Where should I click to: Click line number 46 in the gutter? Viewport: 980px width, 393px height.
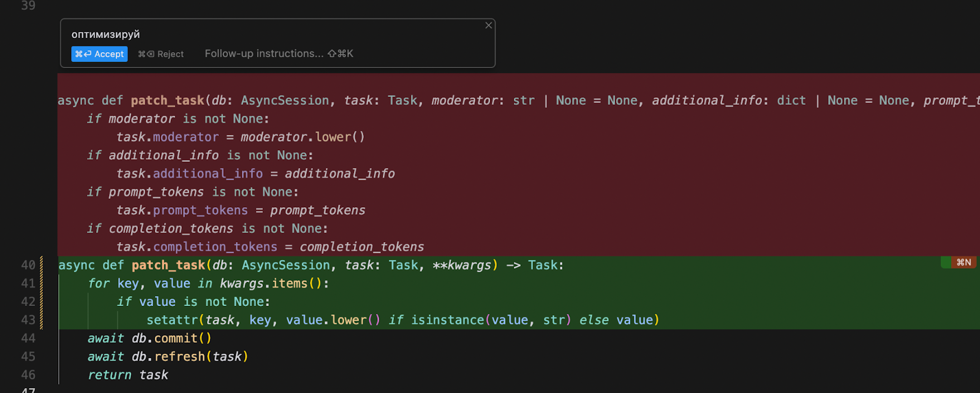[x=28, y=375]
